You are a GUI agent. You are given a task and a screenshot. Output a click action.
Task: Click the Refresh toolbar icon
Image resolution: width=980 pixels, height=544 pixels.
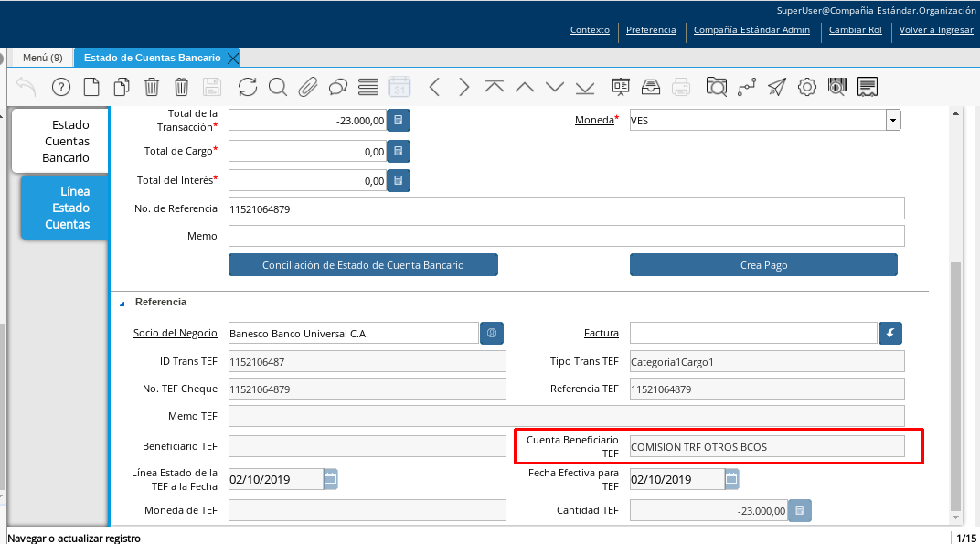pos(248,87)
